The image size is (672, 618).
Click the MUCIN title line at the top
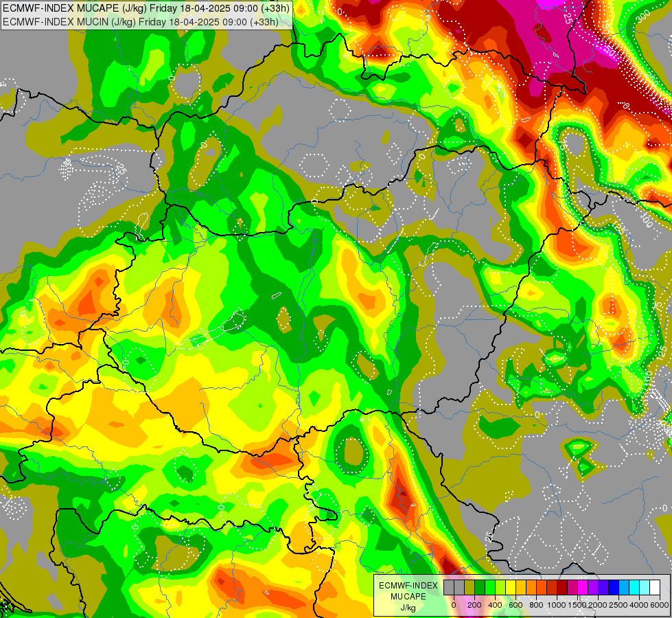click(141, 22)
